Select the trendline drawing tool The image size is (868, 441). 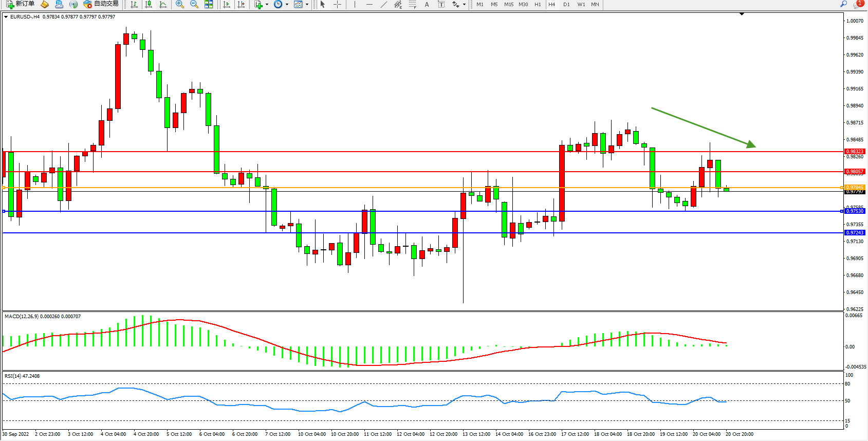(383, 4)
